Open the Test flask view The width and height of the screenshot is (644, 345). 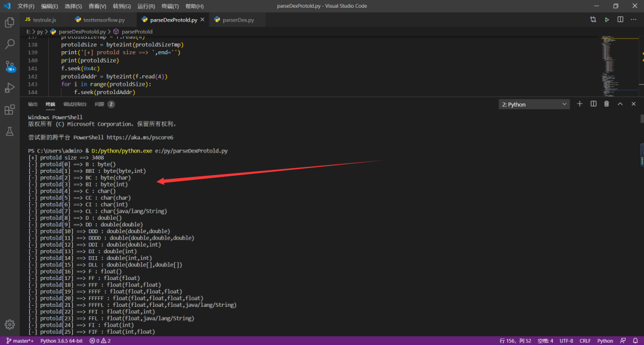coord(10,131)
